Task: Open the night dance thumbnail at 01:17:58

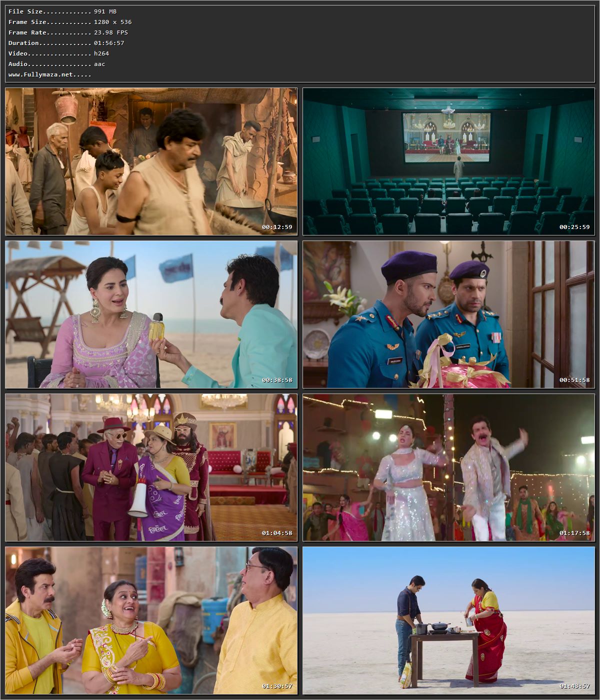Action: (449, 467)
